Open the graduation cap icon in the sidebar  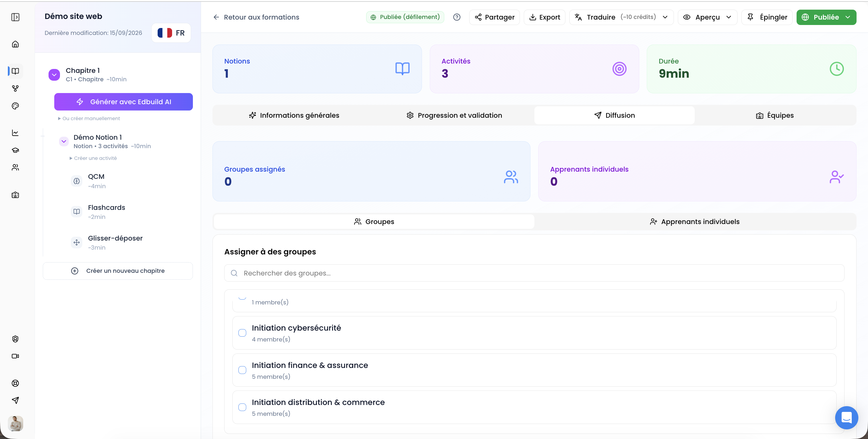tap(15, 150)
